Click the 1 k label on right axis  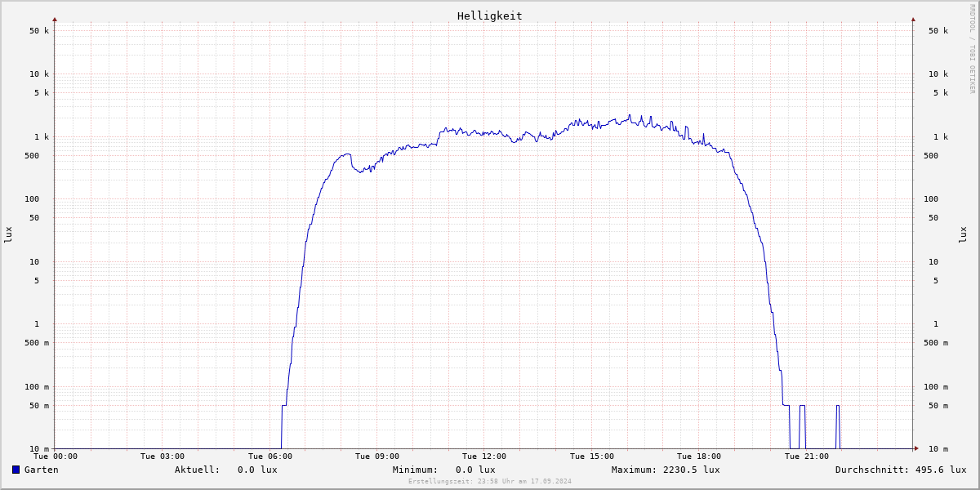(941, 136)
